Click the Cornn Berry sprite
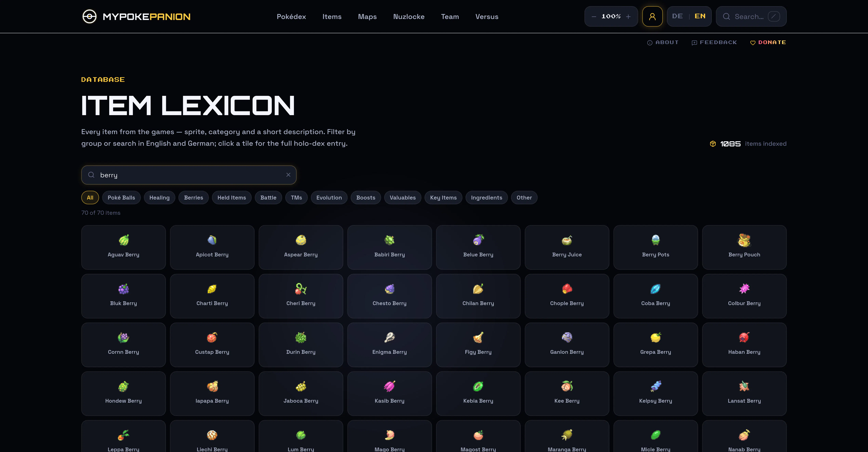The image size is (868, 452). (x=124, y=338)
